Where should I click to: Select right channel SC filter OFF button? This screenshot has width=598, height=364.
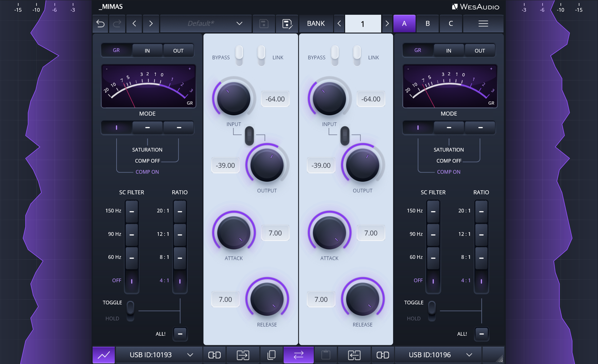pyautogui.click(x=433, y=281)
